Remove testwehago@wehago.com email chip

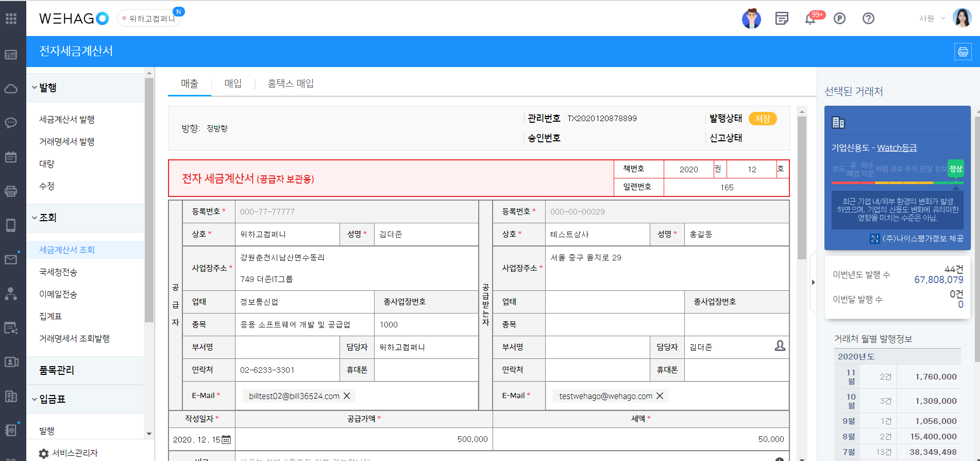point(660,396)
